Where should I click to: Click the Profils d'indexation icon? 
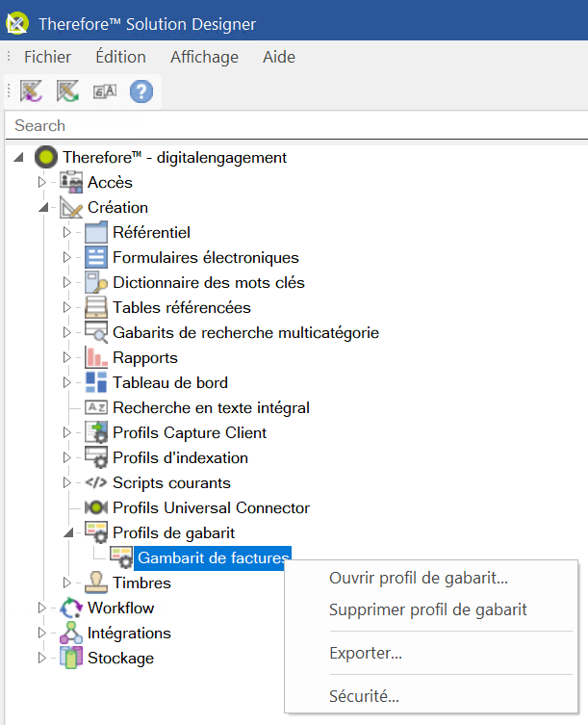click(96, 457)
